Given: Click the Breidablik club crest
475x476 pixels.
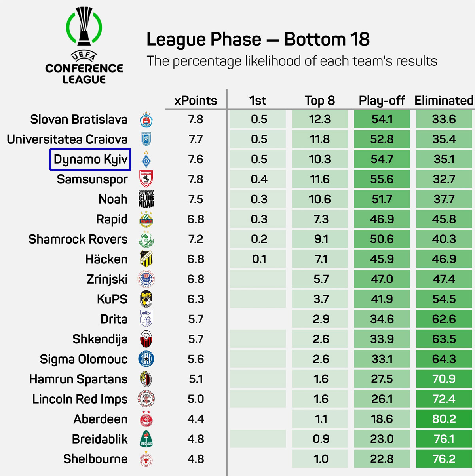Looking at the screenshot, I should (146, 439).
